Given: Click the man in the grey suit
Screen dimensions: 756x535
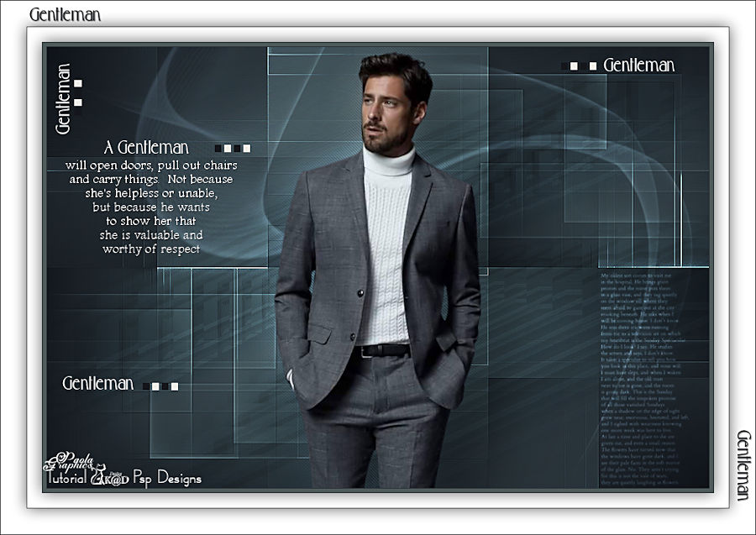Looking at the screenshot, I should click(377, 271).
